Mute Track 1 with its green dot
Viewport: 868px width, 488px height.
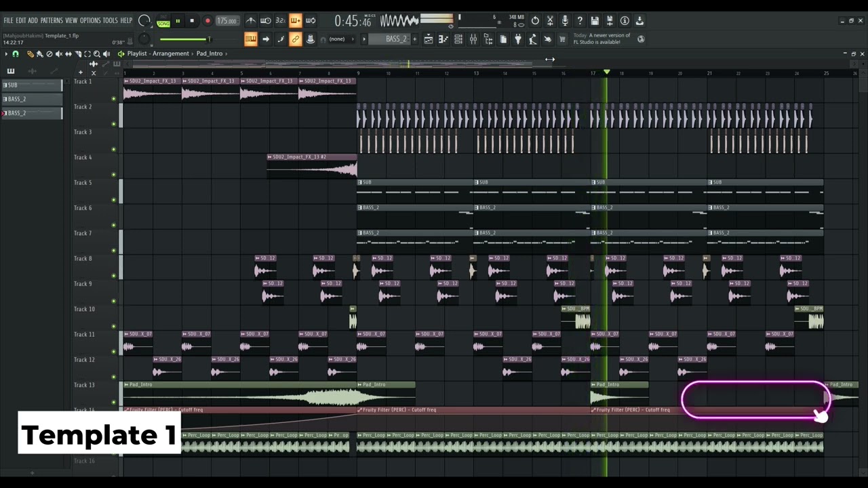(x=113, y=99)
